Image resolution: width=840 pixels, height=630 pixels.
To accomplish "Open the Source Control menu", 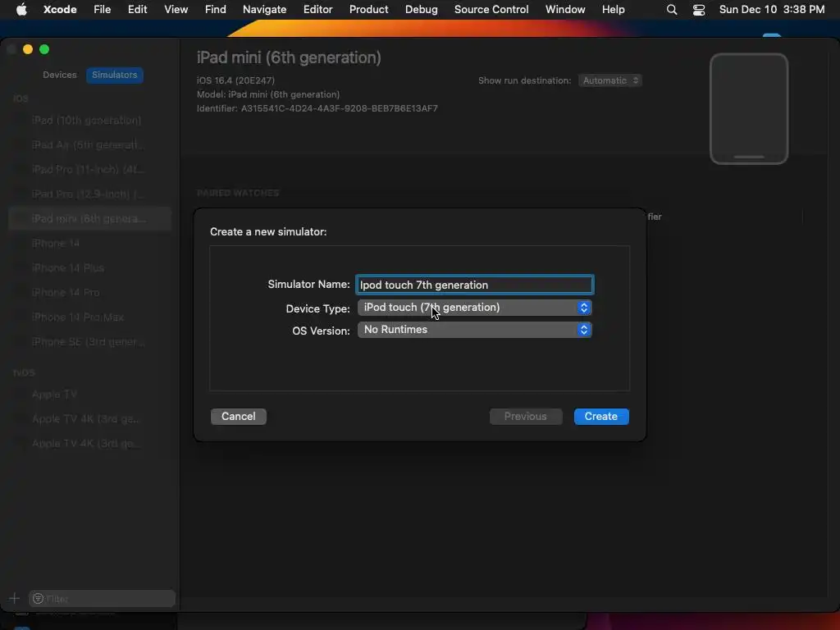I will click(491, 10).
